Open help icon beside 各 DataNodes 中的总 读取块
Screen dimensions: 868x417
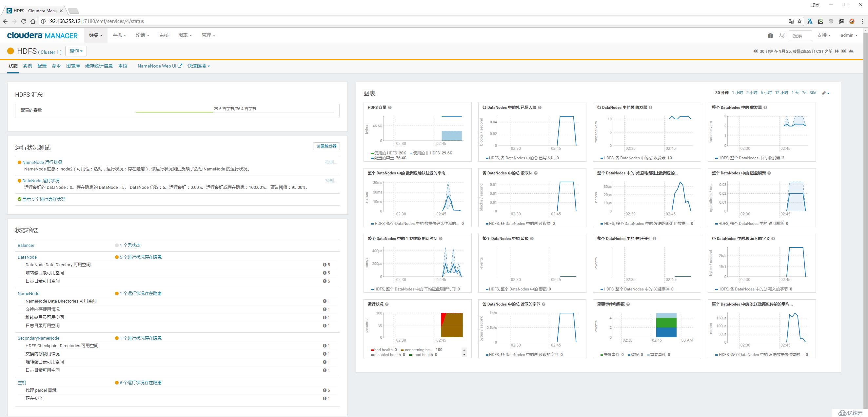pos(536,173)
